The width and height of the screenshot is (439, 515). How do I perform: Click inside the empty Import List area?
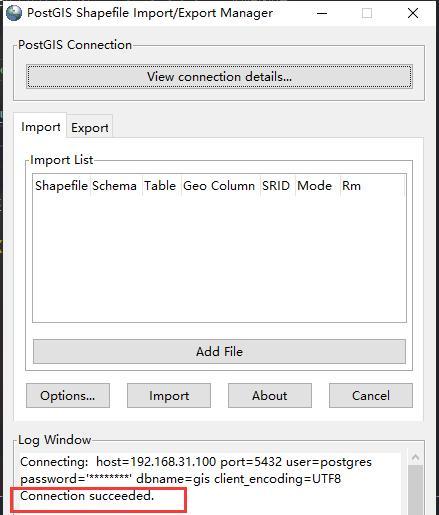pyautogui.click(x=219, y=258)
